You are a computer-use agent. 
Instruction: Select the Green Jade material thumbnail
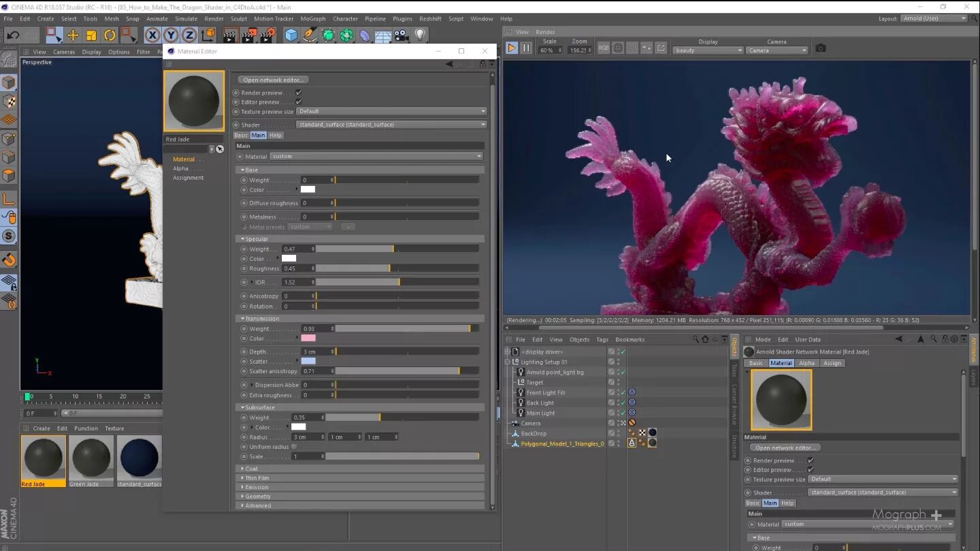tap(91, 458)
